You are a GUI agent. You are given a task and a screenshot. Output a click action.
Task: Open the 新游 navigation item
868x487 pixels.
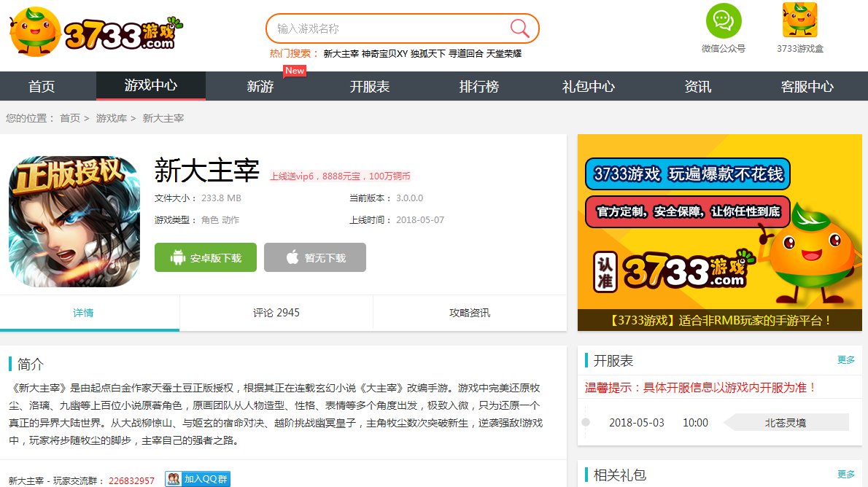[x=260, y=86]
